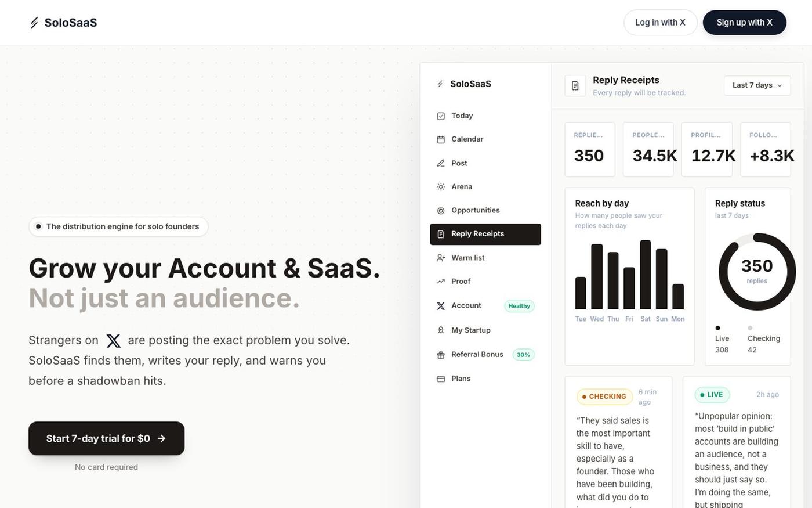This screenshot has width=812, height=508.
Task: Click the CHECKING status badge
Action: (604, 397)
